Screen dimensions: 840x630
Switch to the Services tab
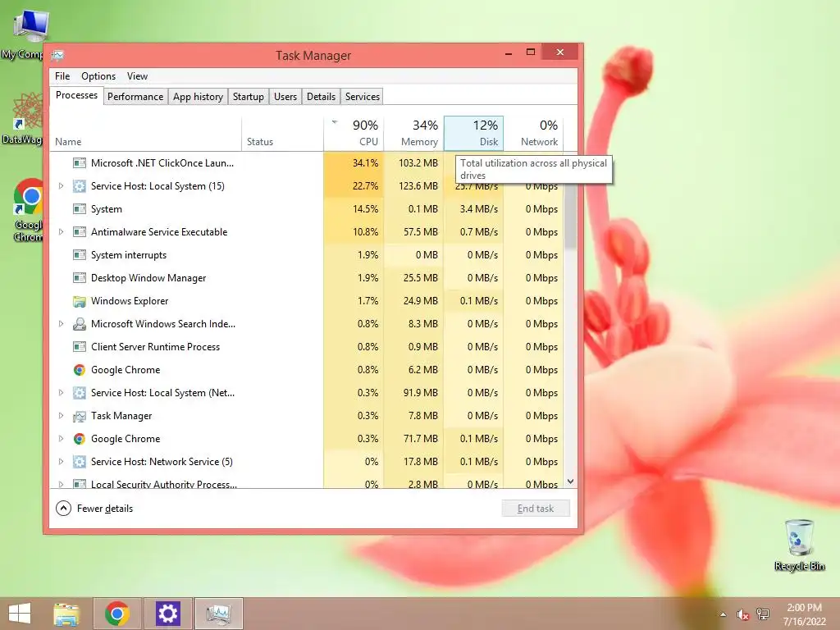362,97
